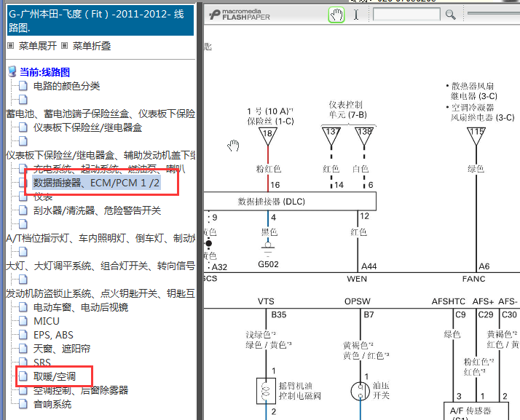This screenshot has width=520, height=420.
Task: Click page icon beside 天窗、遮阳帘
Action: click(23, 349)
